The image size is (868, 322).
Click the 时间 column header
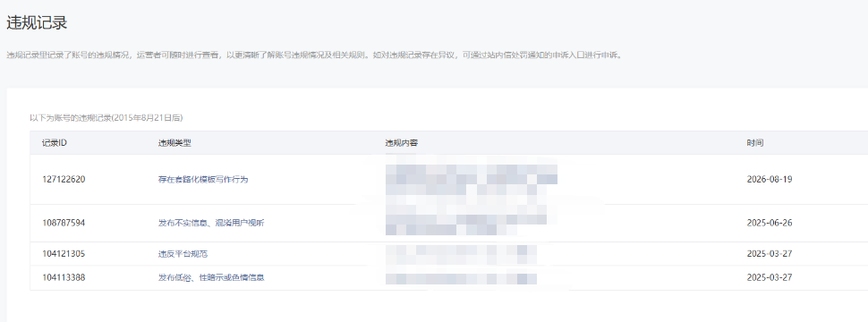pos(755,143)
